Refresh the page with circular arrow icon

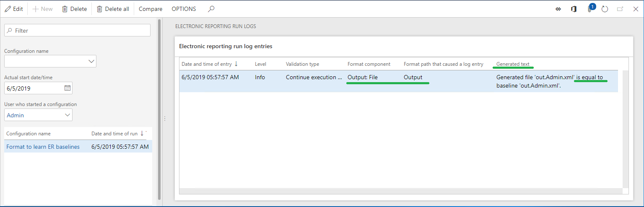point(605,9)
